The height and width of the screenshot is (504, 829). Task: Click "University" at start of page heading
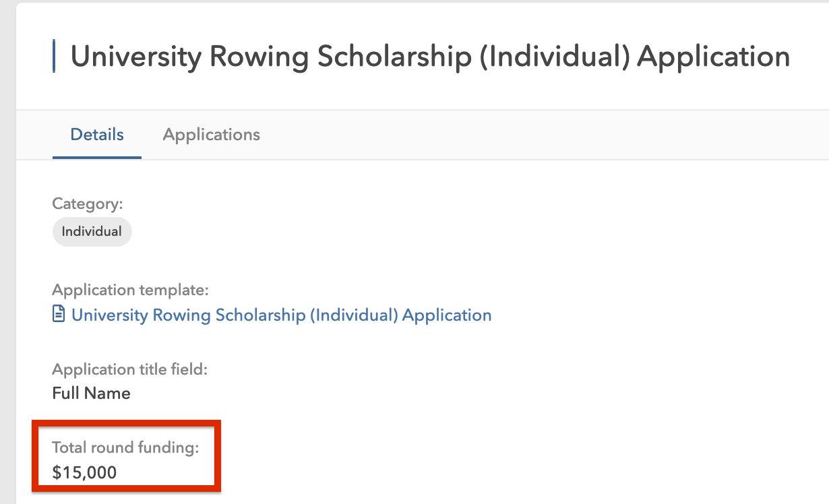pyautogui.click(x=135, y=57)
